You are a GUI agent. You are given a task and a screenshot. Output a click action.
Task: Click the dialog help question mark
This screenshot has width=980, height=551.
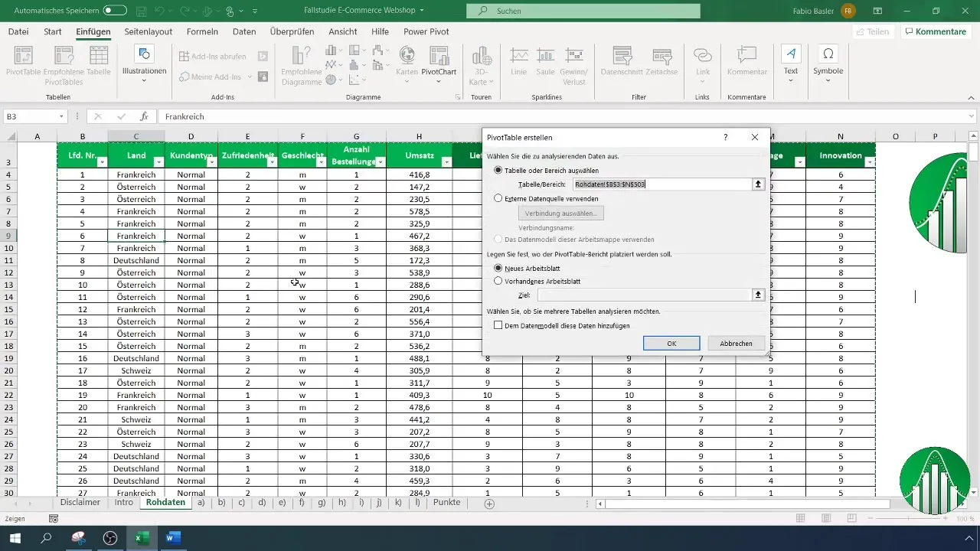[725, 137]
